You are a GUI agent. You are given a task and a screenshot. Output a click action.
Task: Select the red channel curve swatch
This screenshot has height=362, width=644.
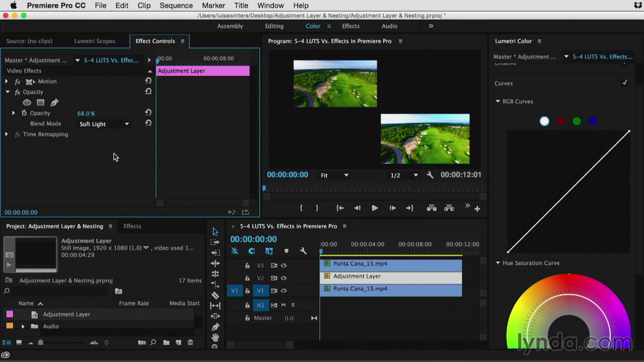pyautogui.click(x=561, y=121)
